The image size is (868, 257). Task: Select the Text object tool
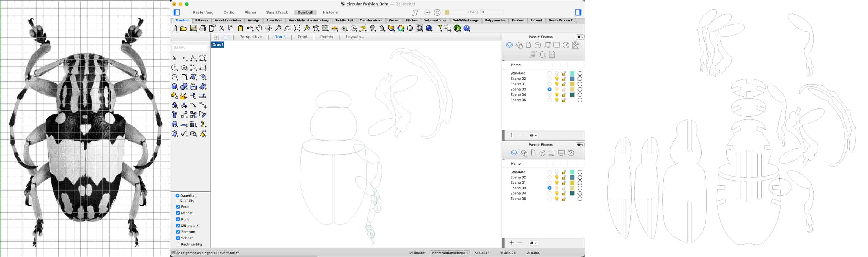pos(174,115)
